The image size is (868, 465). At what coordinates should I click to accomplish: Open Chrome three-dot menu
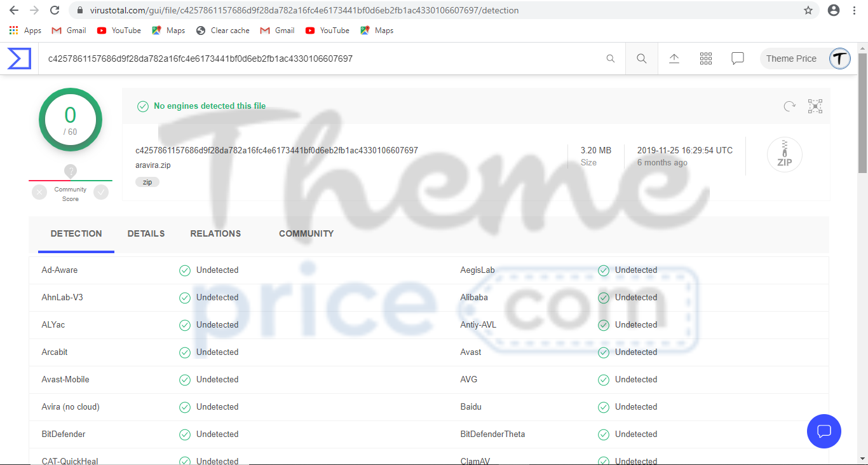tap(855, 10)
